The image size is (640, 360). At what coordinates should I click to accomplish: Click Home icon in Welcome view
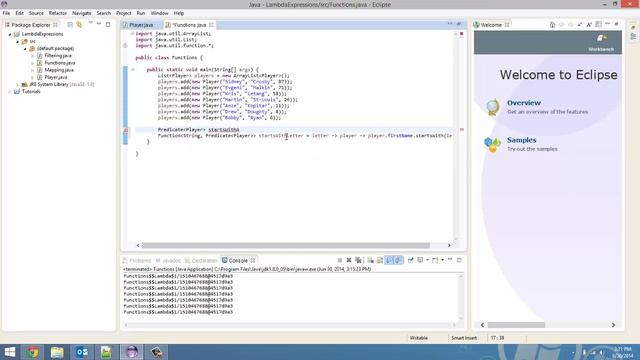tap(552, 24)
